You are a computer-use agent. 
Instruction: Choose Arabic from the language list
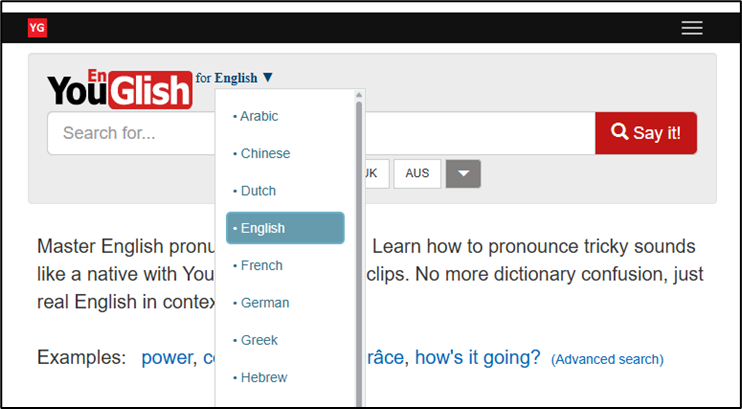(259, 116)
